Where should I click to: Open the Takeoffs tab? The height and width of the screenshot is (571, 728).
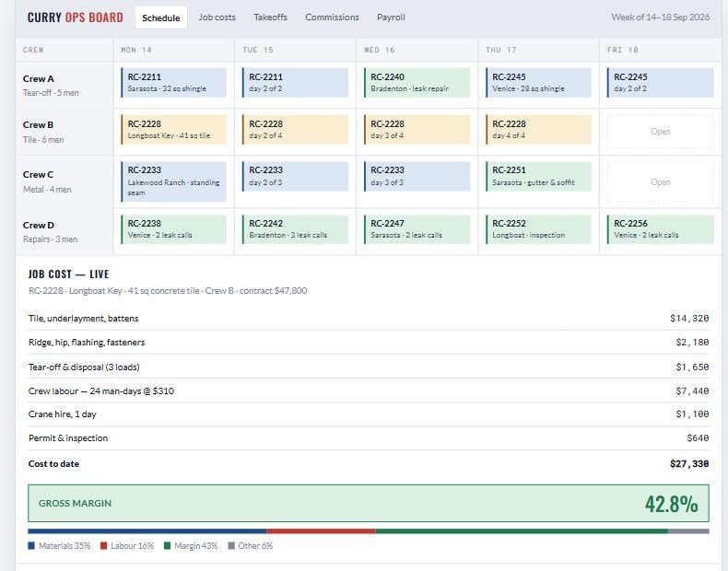(x=270, y=17)
